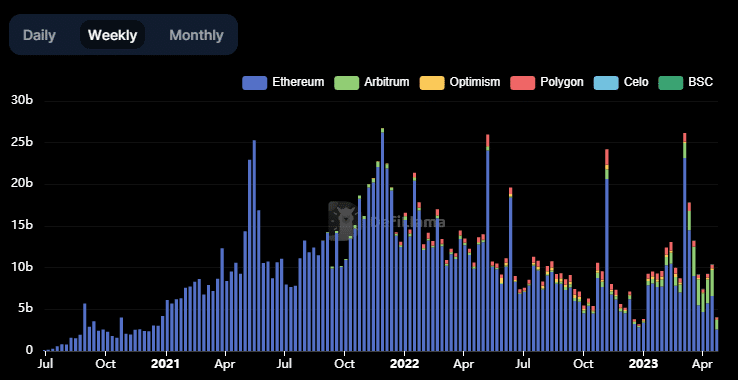This screenshot has width=738, height=380.
Task: Click the 2022 x-axis label
Action: [404, 364]
